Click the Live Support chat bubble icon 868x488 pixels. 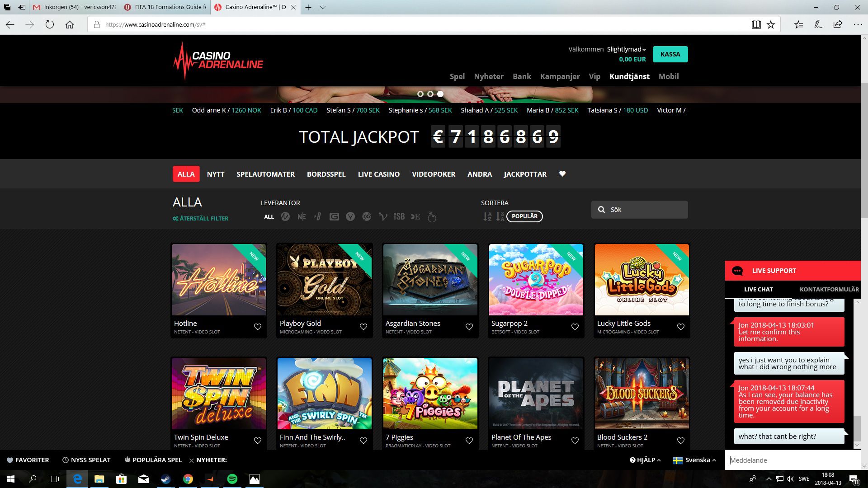coord(737,271)
